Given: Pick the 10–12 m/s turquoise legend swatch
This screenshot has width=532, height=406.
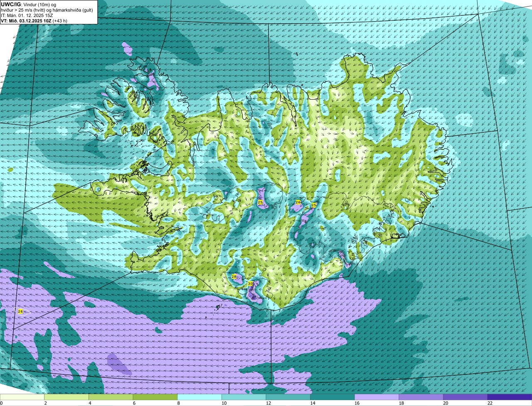Looking at the screenshot, I should pyautogui.click(x=244, y=397).
